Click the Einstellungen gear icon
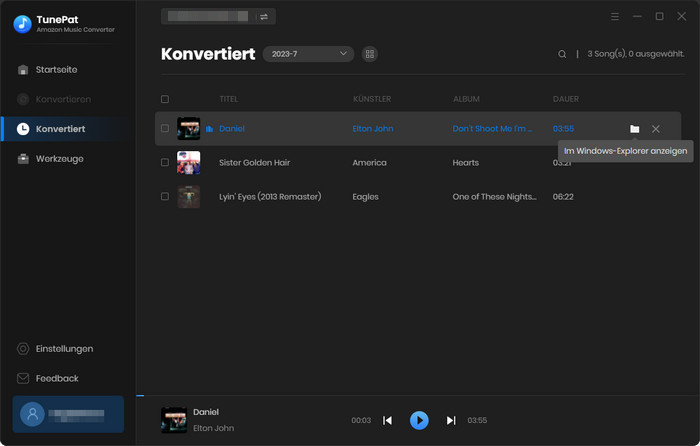700x446 pixels. click(x=23, y=349)
